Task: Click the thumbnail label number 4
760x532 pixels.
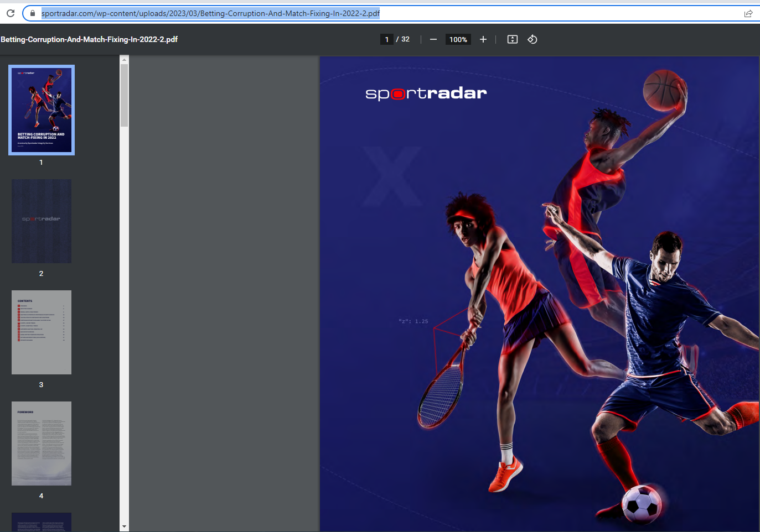Action: pyautogui.click(x=41, y=496)
